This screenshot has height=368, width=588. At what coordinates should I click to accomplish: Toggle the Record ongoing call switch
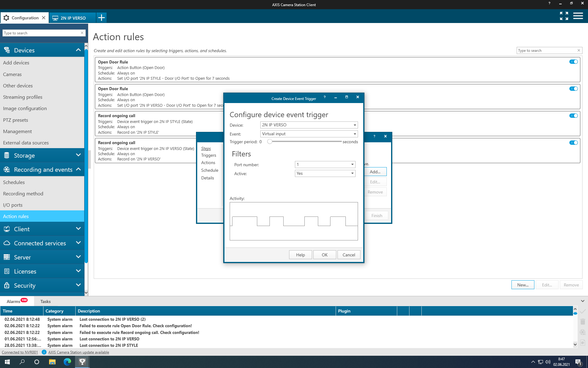click(x=575, y=115)
